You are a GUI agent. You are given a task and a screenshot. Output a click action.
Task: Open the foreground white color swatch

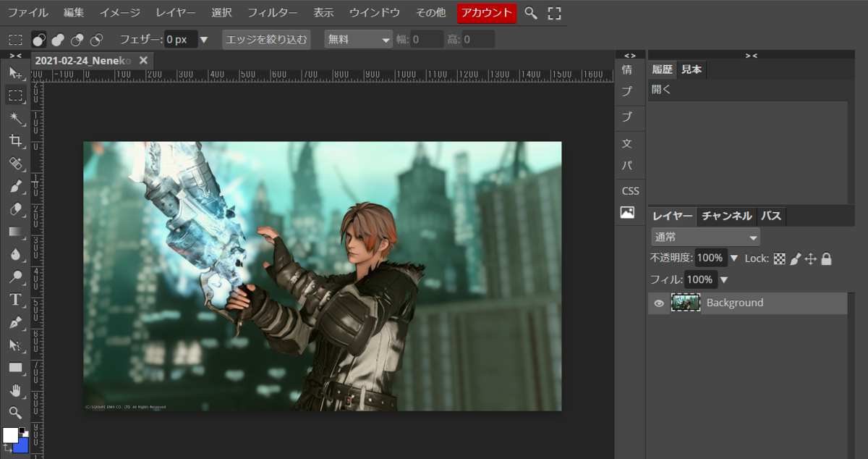coord(10,434)
